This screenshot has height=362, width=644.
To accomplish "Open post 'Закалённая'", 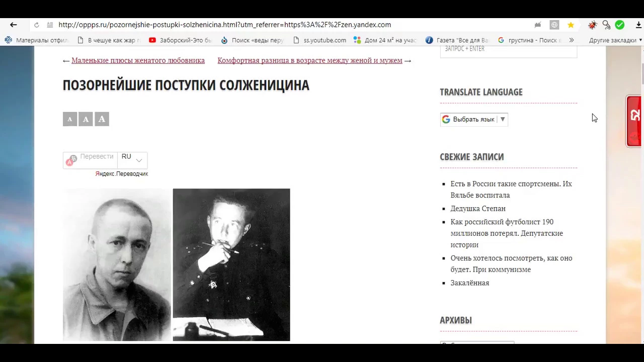I will [x=470, y=283].
